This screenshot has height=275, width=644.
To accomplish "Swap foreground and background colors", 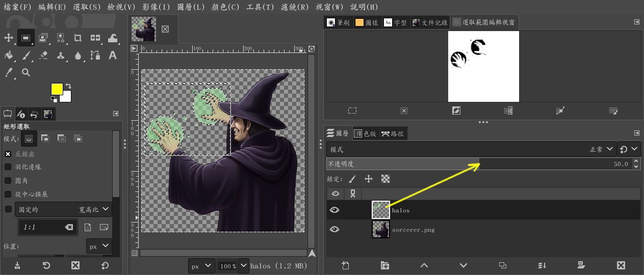I will pyautogui.click(x=68, y=86).
